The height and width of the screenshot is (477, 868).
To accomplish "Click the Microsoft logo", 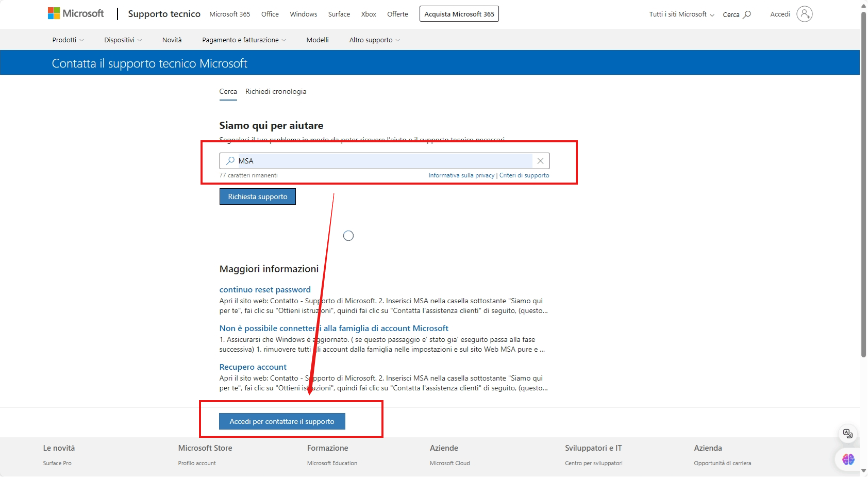I will coord(76,13).
